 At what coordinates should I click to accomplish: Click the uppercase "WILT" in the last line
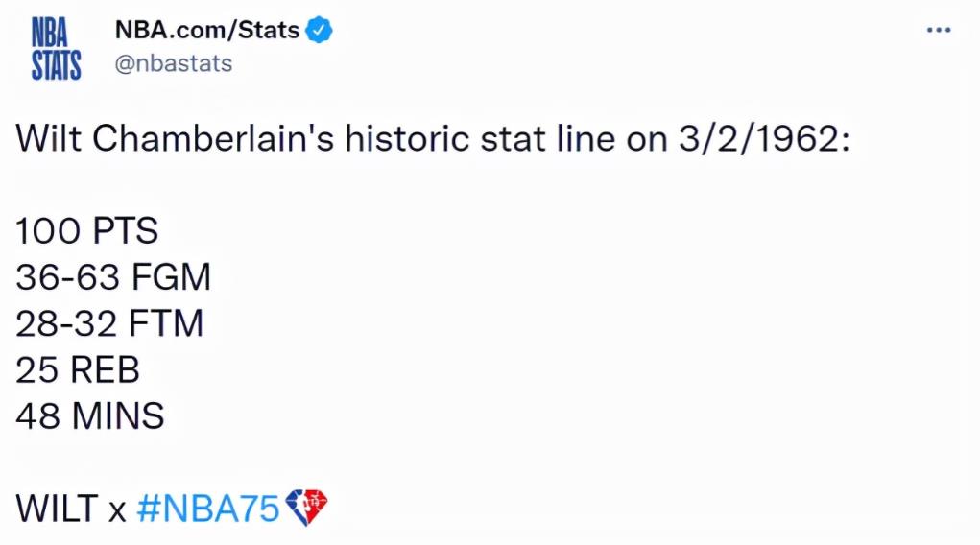[x=57, y=508]
